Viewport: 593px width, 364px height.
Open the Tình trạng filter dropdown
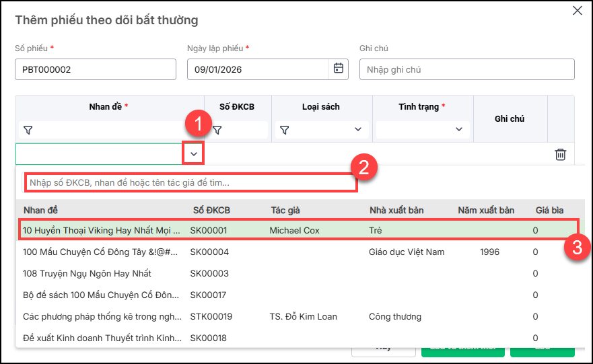[459, 130]
